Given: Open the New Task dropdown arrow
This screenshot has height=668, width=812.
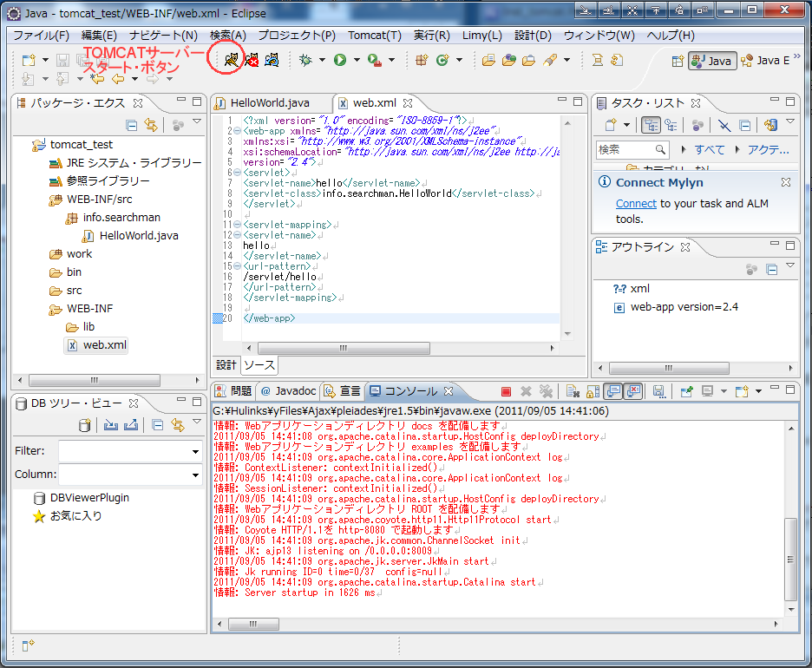Looking at the screenshot, I should coord(626,125).
